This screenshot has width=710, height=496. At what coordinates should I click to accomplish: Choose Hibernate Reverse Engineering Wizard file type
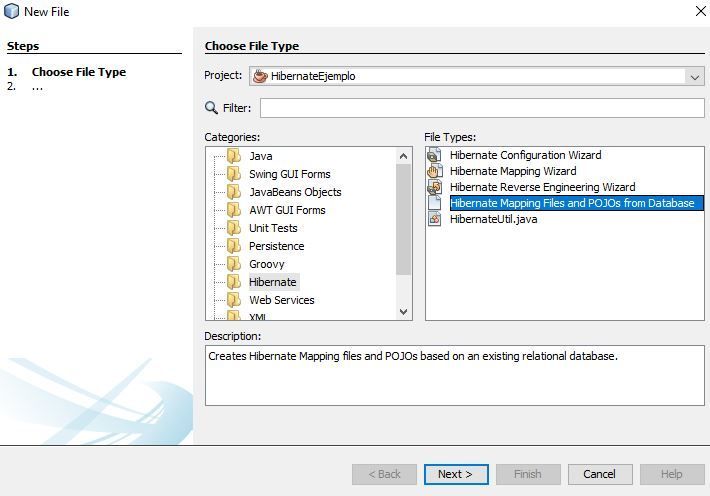pyautogui.click(x=542, y=187)
